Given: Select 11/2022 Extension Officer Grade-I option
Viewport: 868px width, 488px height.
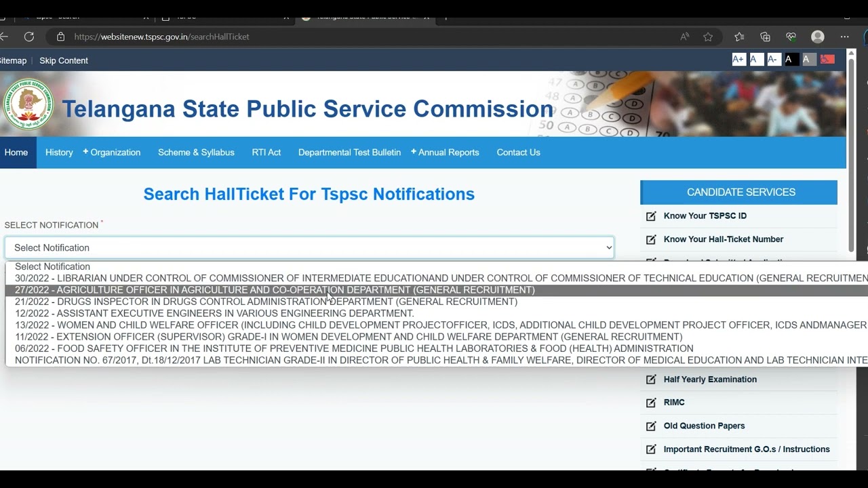Looking at the screenshot, I should point(437,337).
